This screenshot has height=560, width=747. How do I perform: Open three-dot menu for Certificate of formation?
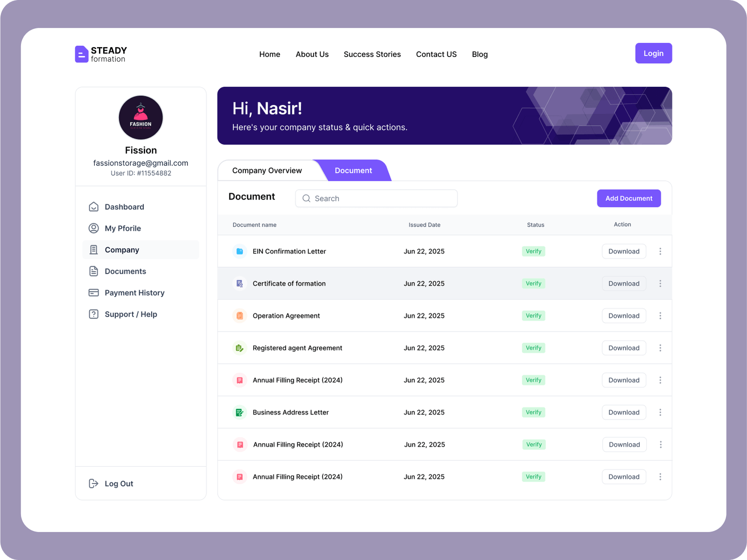pos(660,284)
